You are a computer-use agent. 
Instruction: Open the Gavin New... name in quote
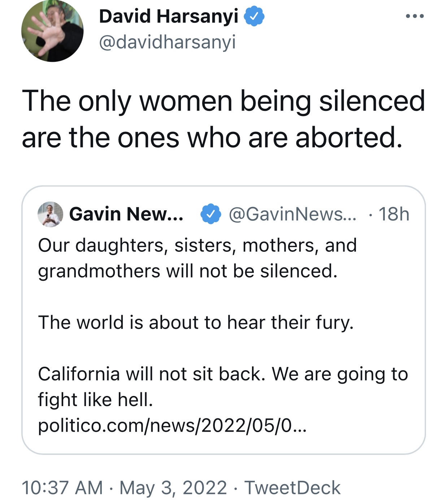tap(126, 214)
